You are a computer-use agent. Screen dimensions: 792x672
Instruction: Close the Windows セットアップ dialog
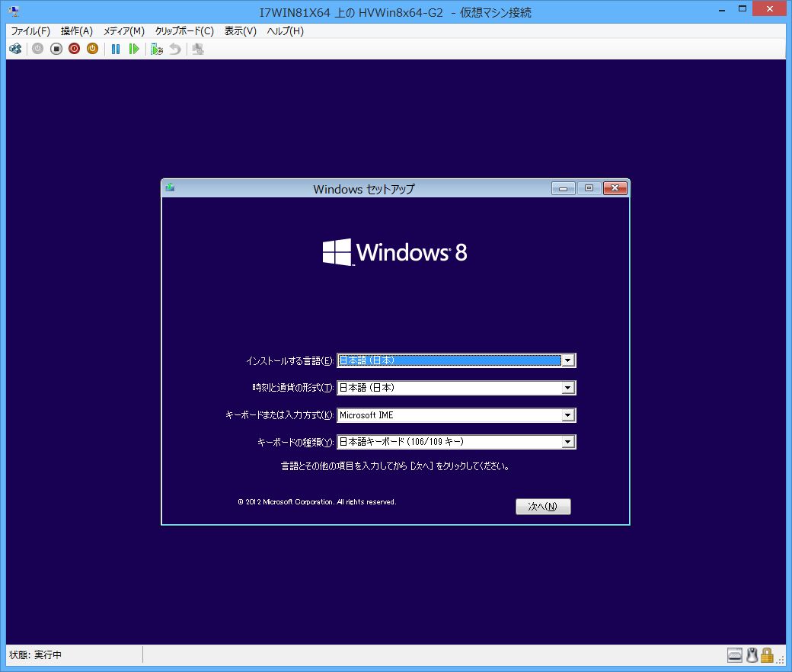[615, 188]
